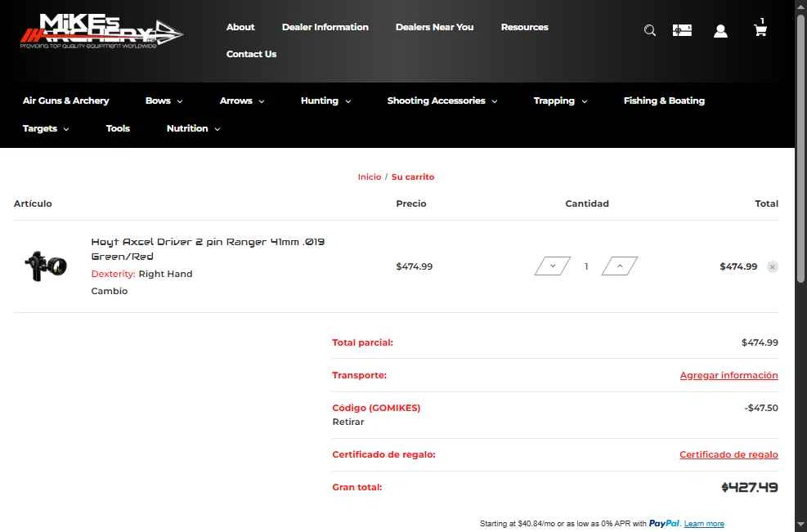The image size is (807, 532).
Task: Click Retirar to remove GOMIKES coupon
Action: (x=348, y=422)
